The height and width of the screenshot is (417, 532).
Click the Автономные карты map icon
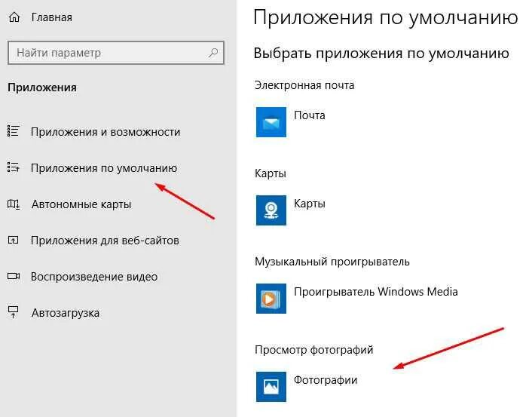(x=14, y=204)
